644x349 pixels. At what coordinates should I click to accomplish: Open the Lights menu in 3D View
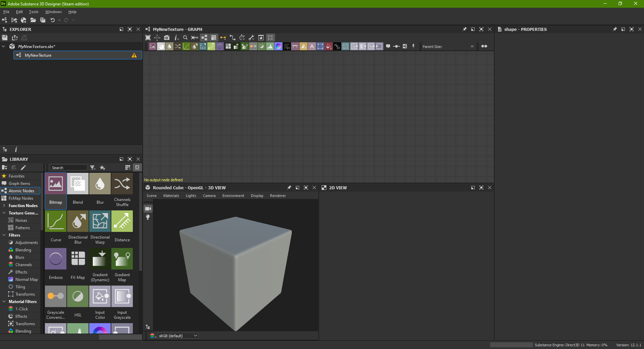191,196
